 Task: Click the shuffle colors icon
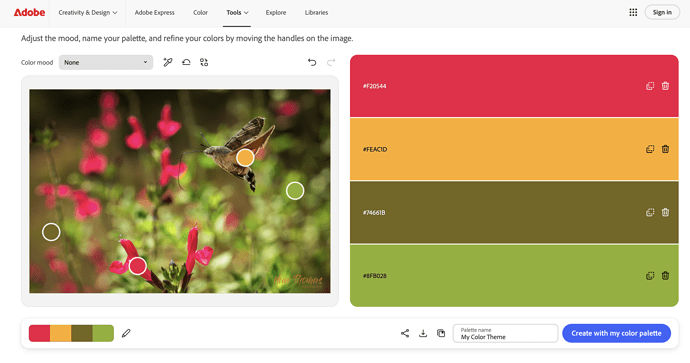tap(204, 62)
